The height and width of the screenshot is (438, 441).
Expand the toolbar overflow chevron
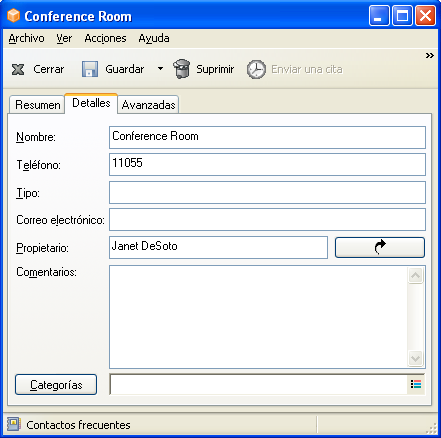[x=430, y=55]
